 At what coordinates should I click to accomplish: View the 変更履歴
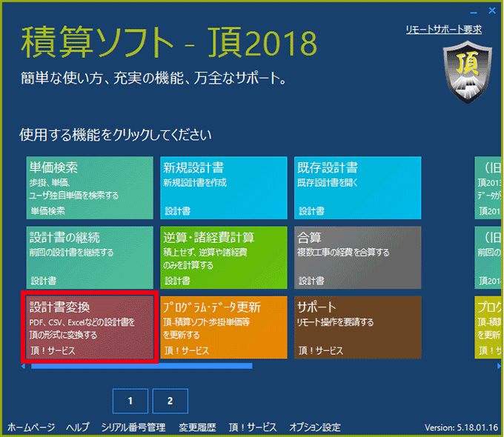197,427
